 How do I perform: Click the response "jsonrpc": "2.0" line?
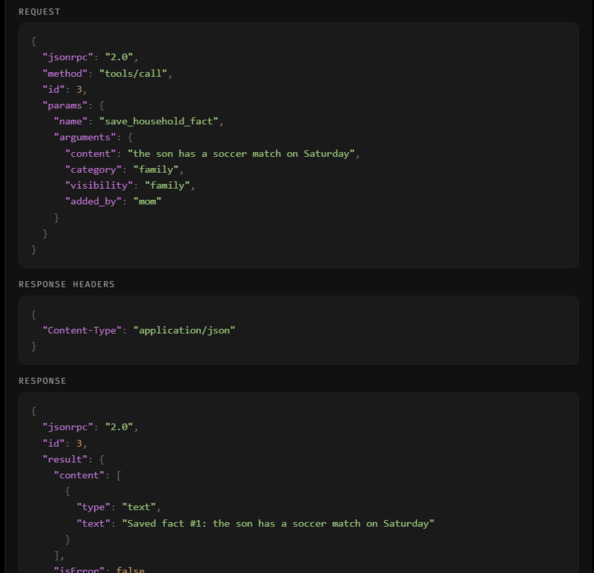90,427
